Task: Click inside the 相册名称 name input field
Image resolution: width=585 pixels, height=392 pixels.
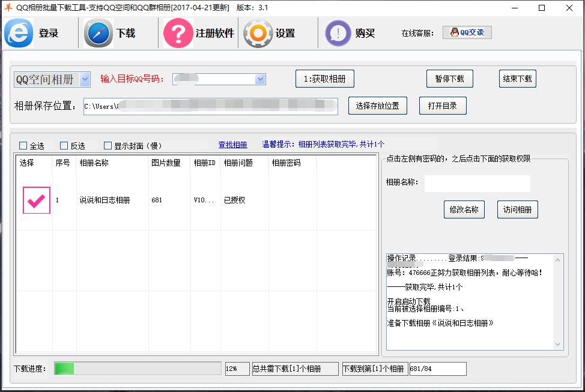Action: coord(477,183)
